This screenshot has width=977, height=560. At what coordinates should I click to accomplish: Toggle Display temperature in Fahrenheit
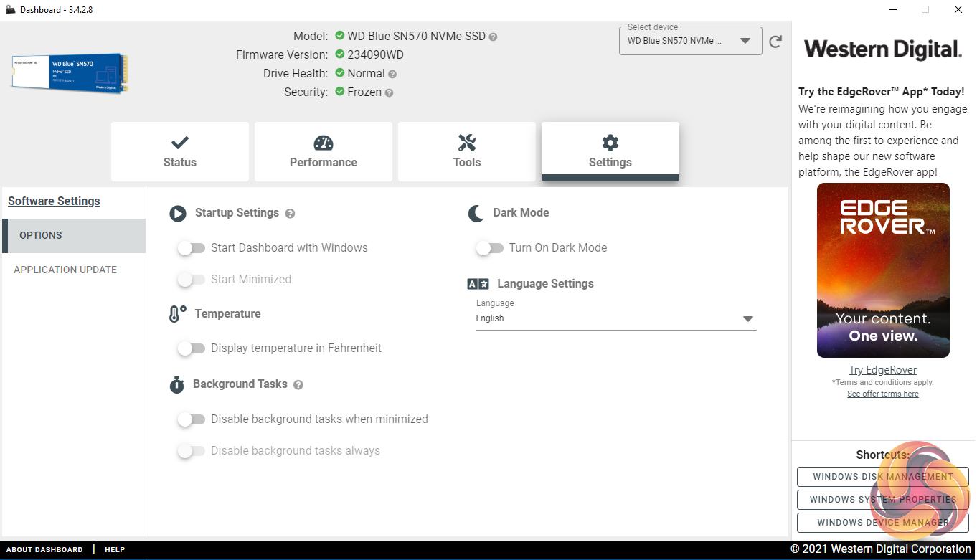point(192,348)
